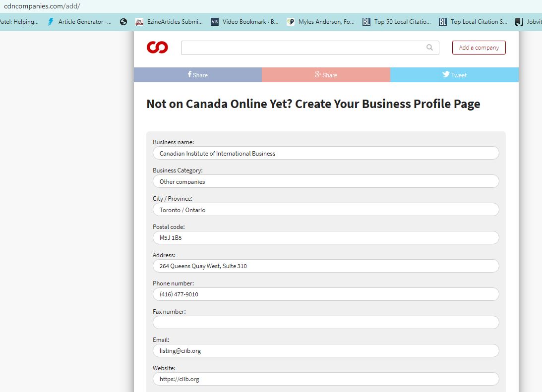
Task: Click the Email input field
Action: (x=326, y=350)
